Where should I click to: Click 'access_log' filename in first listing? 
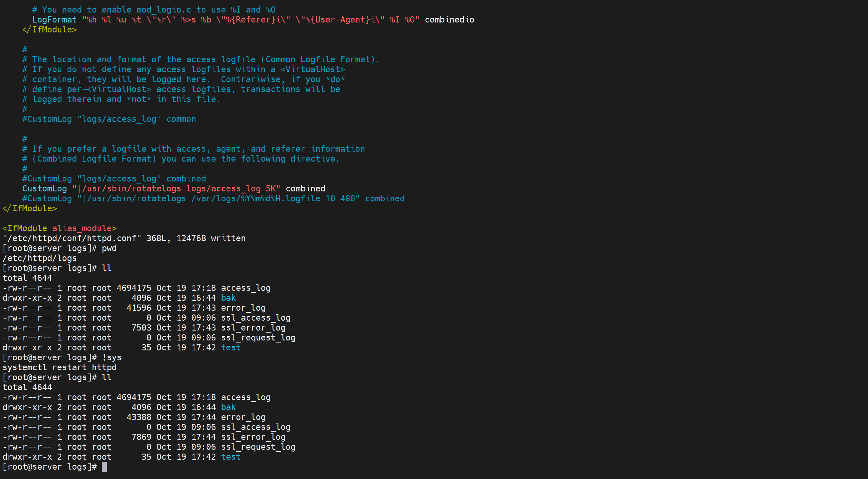246,288
